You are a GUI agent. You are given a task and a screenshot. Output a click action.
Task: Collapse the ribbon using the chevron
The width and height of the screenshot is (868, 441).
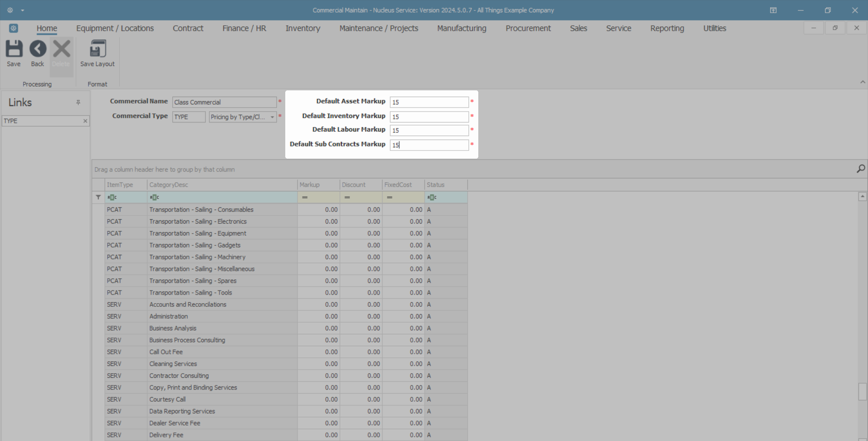click(863, 82)
